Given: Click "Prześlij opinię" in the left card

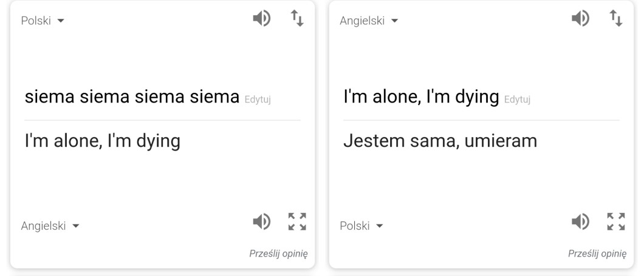Looking at the screenshot, I should (278, 253).
